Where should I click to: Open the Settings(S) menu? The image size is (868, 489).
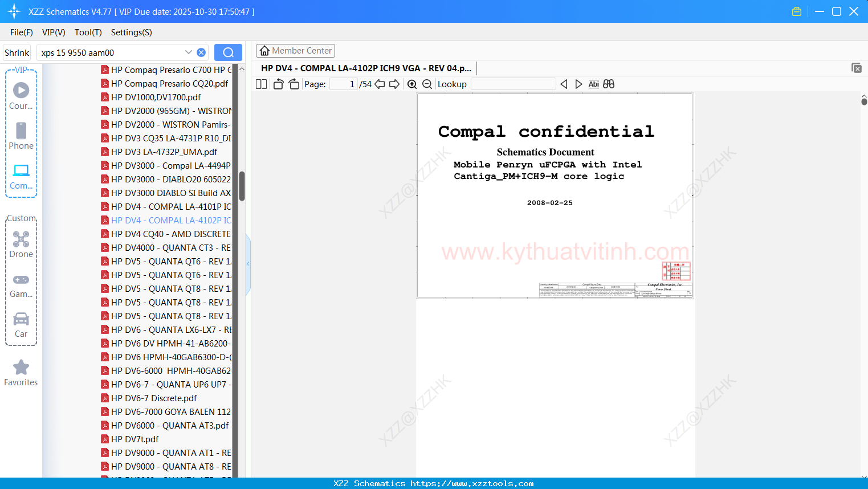(x=132, y=32)
